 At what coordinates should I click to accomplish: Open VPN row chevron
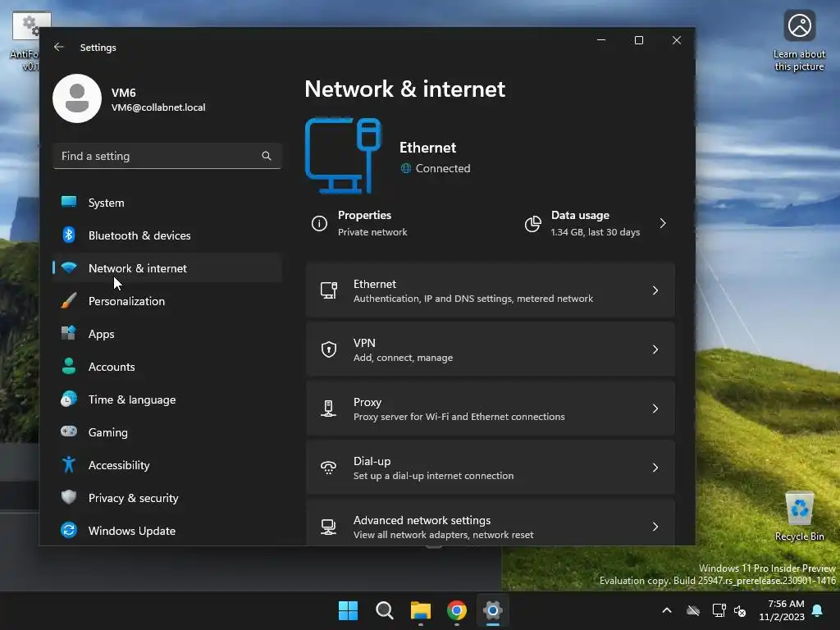(655, 349)
